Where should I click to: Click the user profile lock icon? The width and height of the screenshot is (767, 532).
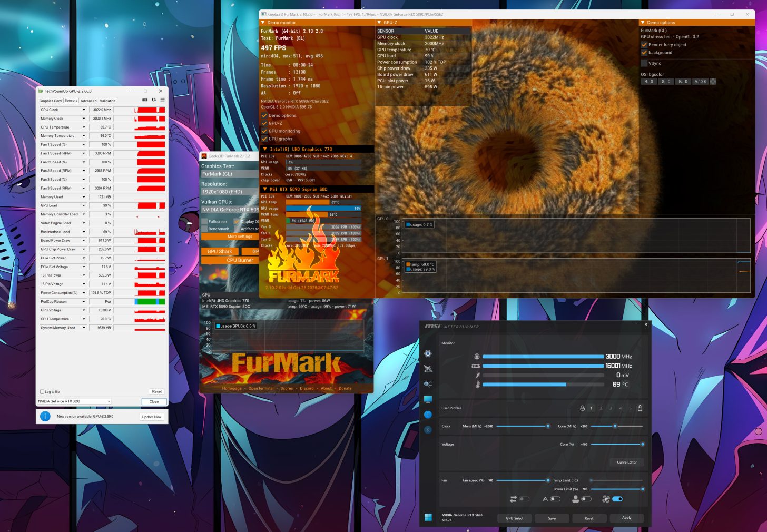point(640,408)
